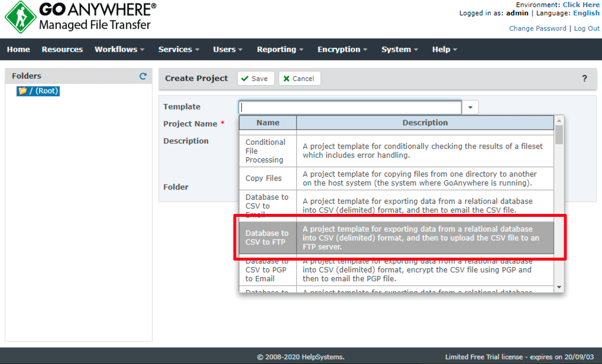Image resolution: width=602 pixels, height=364 pixels.
Task: Focus the Template input field
Action: [x=349, y=108]
